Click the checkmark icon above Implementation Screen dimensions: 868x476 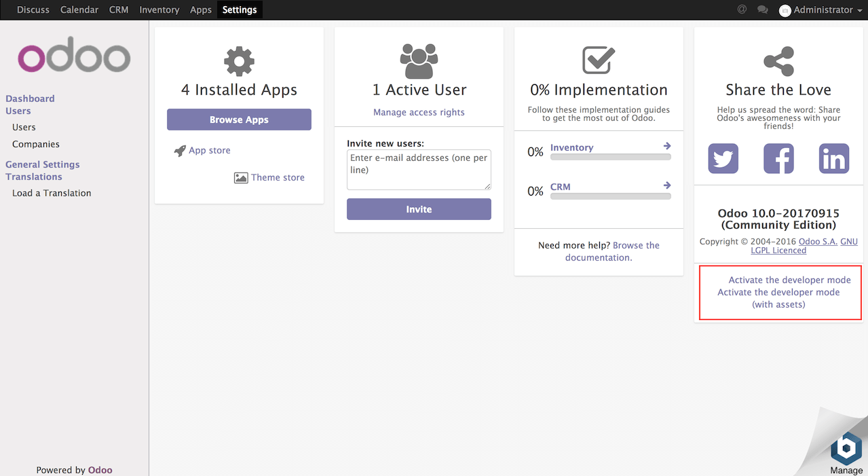[599, 60]
